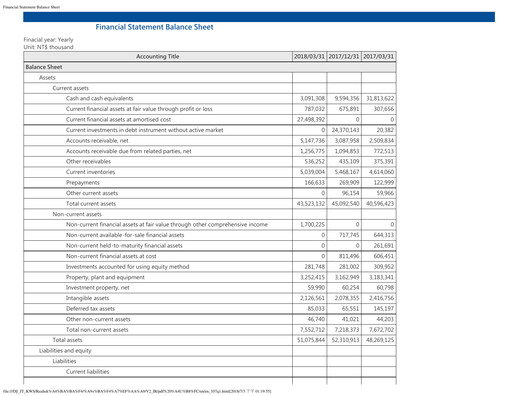Image resolution: width=512 pixels, height=396 pixels.
Task: Select the 2017/12/31 column header
Action: [344, 56]
